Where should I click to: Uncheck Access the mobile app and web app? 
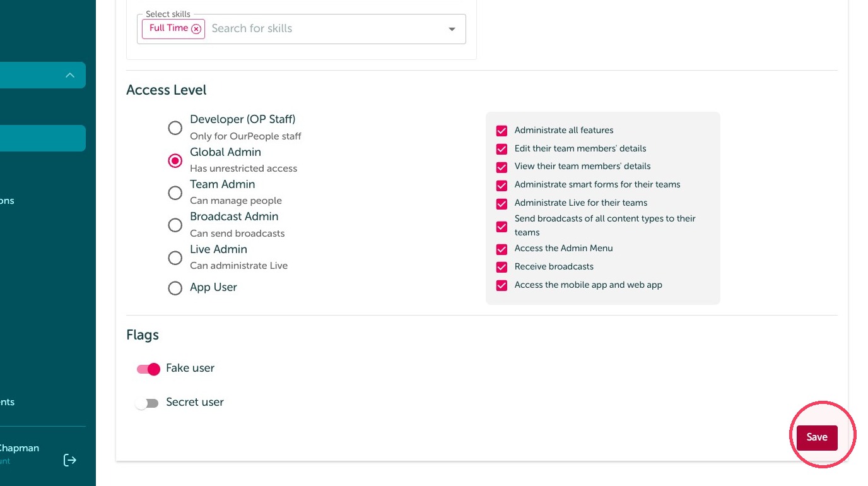click(x=501, y=285)
